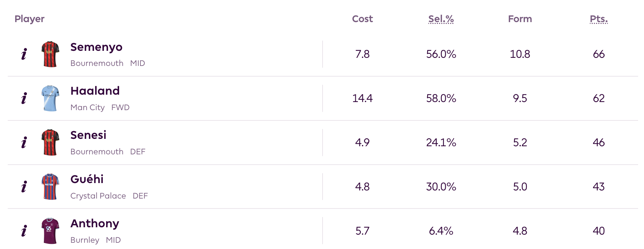This screenshot has width=644, height=249.
Task: Click the Player column header
Action: coord(29,19)
